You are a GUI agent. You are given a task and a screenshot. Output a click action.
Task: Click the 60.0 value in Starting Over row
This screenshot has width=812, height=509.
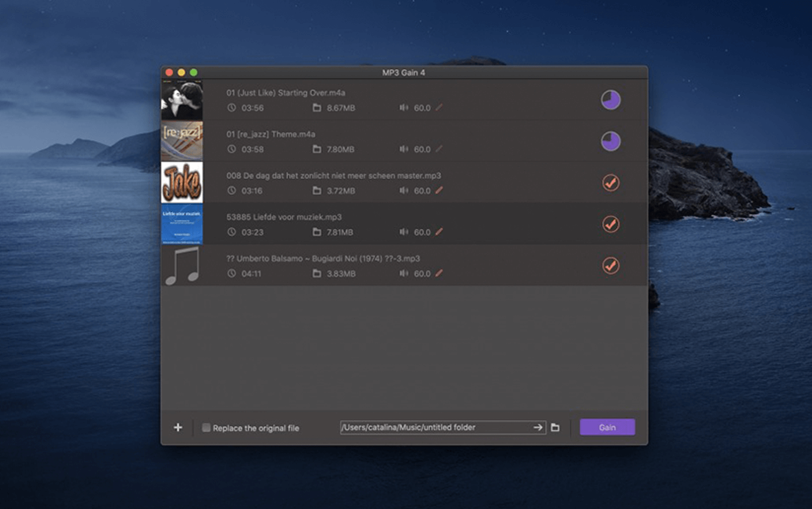pos(423,108)
